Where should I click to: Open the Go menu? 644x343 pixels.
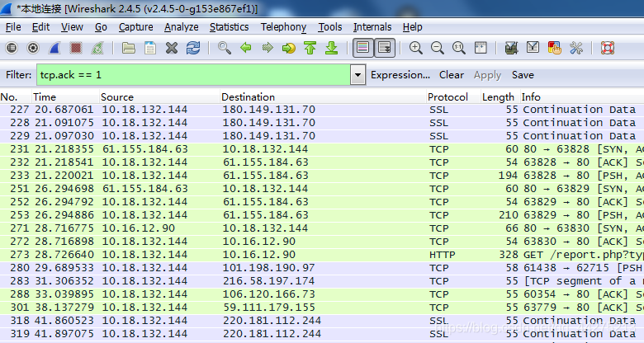pyautogui.click(x=101, y=27)
